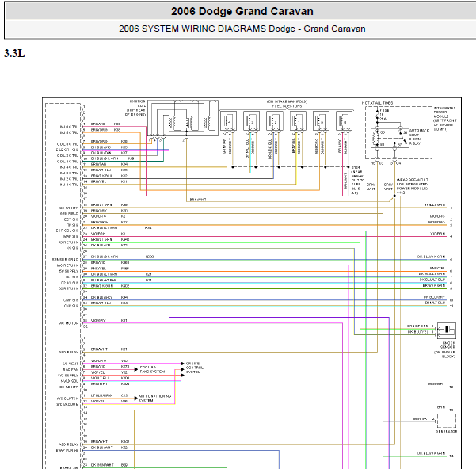
Task: Click the "BRAKE SW" pin label
Action: [69, 467]
